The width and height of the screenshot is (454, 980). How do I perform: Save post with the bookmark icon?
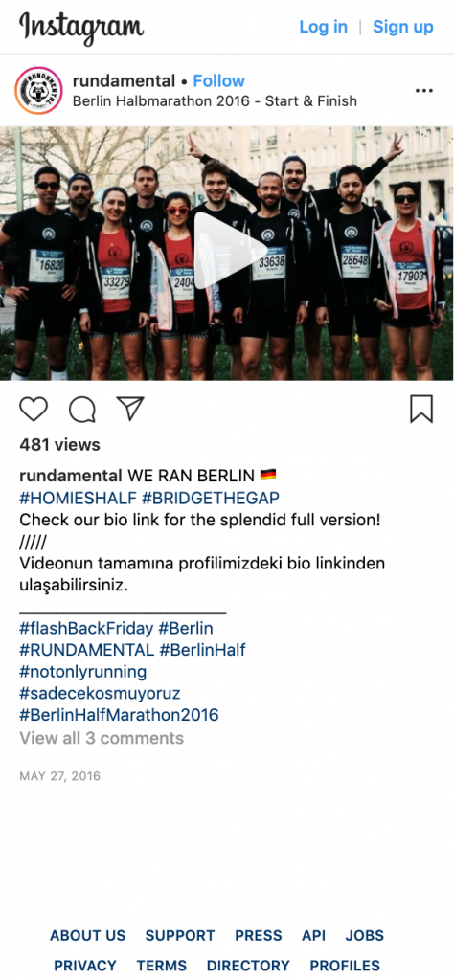pos(421,410)
